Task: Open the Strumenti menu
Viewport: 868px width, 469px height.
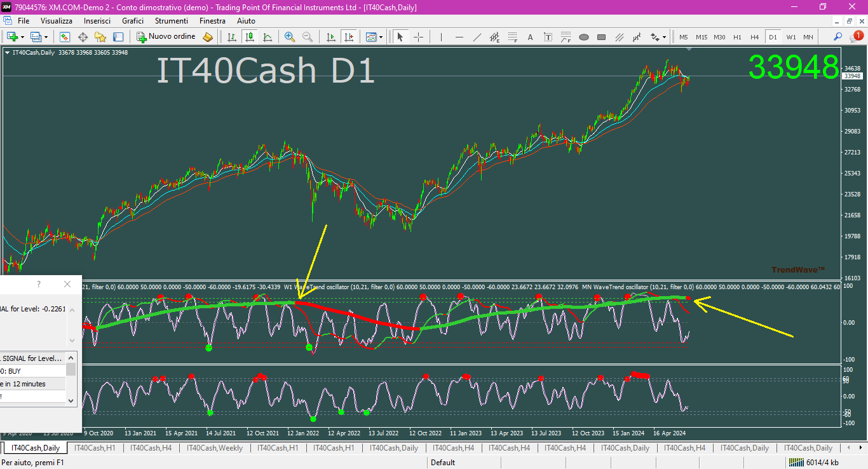Action: [x=171, y=21]
